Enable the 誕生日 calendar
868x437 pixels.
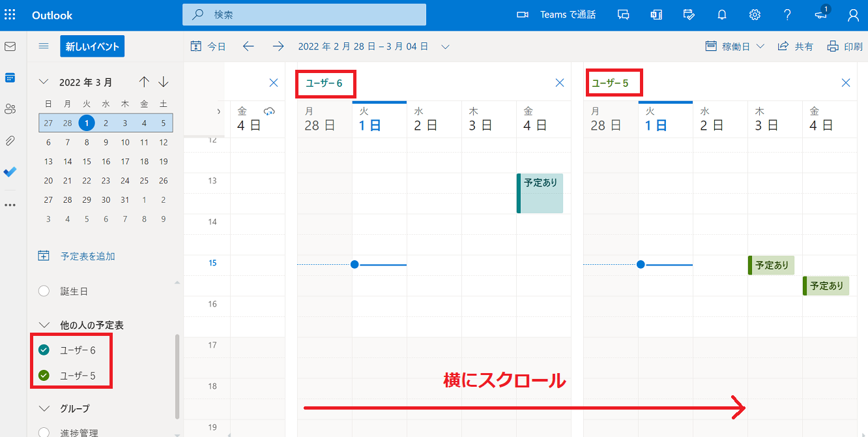point(44,292)
